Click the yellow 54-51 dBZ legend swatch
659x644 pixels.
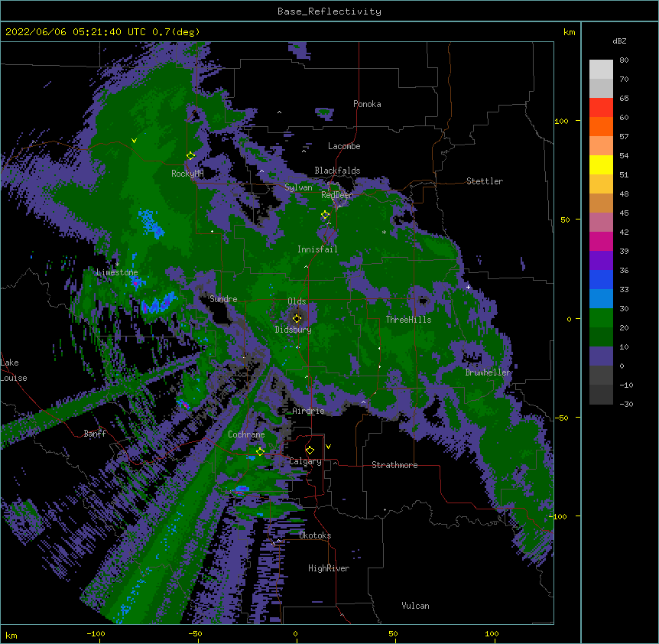coord(601,164)
